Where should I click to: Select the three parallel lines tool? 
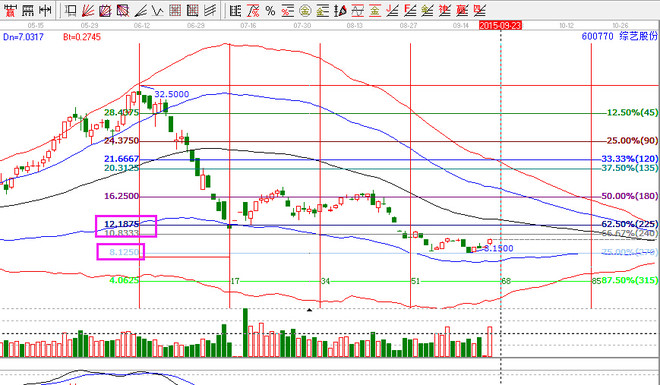click(210, 11)
